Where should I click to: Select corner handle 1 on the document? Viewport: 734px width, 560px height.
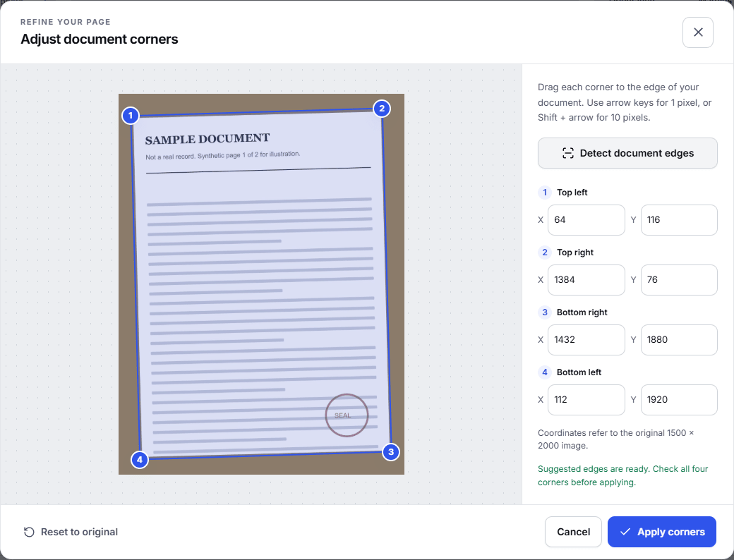point(131,115)
